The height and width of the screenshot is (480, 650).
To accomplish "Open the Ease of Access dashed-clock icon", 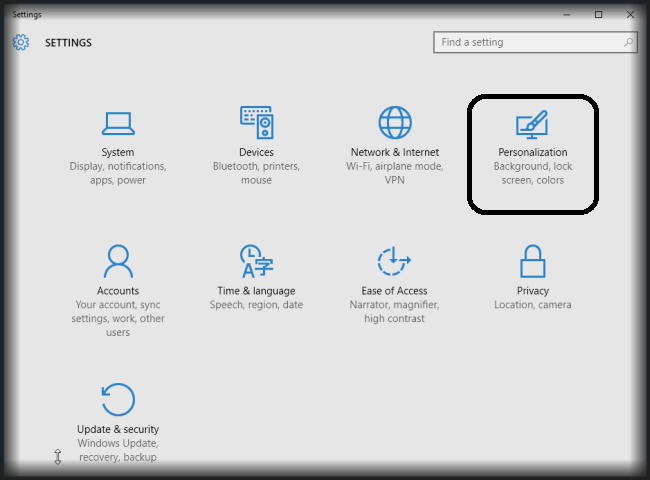I will [394, 261].
